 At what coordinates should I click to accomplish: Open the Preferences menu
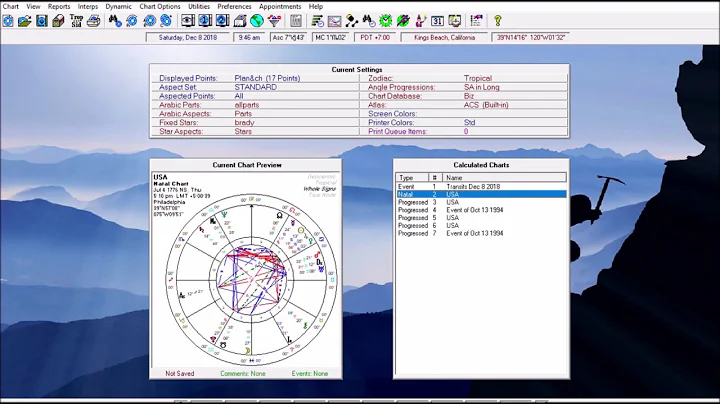[234, 6]
